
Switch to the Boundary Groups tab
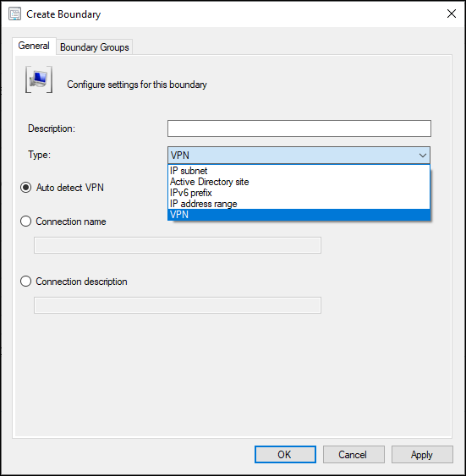click(x=95, y=47)
